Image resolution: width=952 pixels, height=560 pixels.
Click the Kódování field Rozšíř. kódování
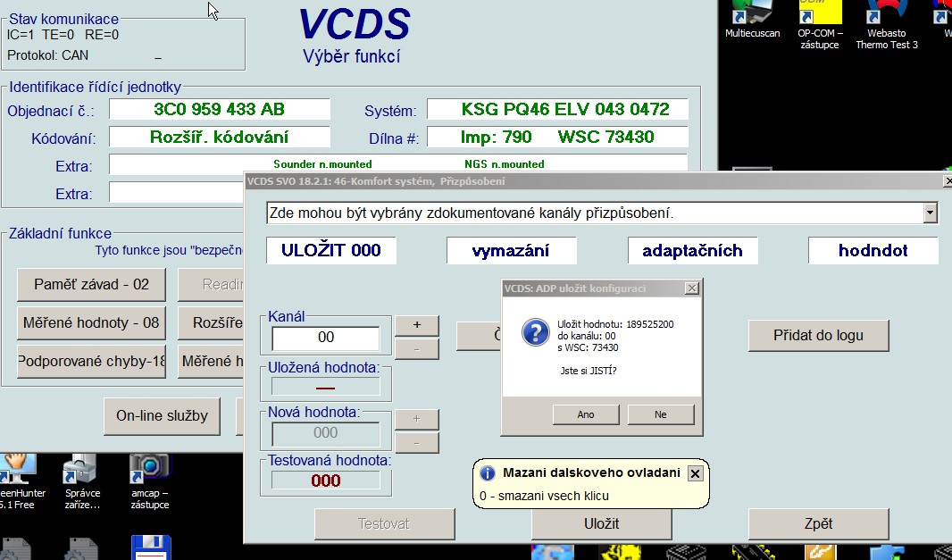click(x=219, y=138)
